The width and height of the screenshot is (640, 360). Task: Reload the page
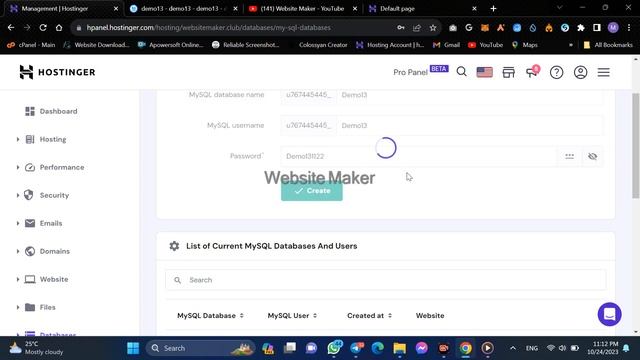coord(43,28)
